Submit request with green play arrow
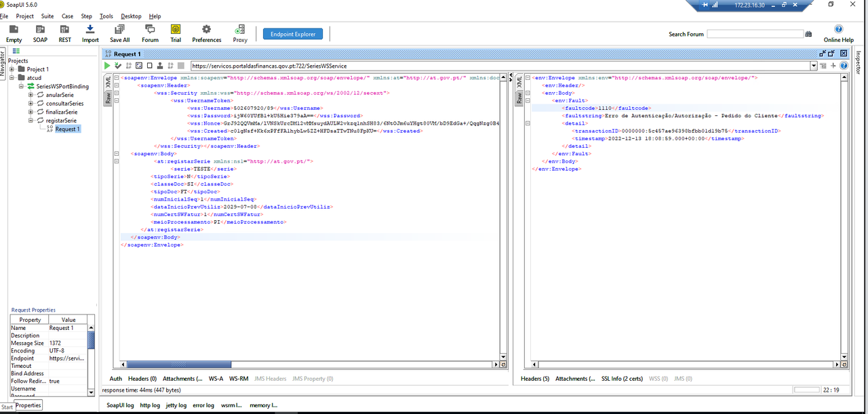 pos(107,66)
